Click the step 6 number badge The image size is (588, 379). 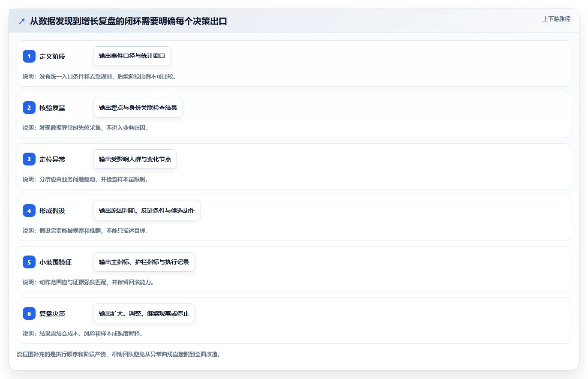(29, 313)
